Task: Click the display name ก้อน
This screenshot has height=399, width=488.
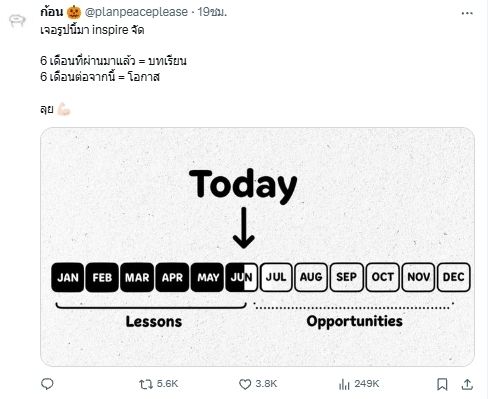Action: [x=51, y=12]
